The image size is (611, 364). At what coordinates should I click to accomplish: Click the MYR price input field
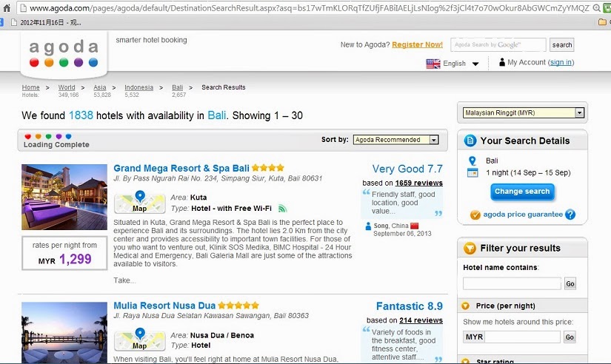[522, 337]
